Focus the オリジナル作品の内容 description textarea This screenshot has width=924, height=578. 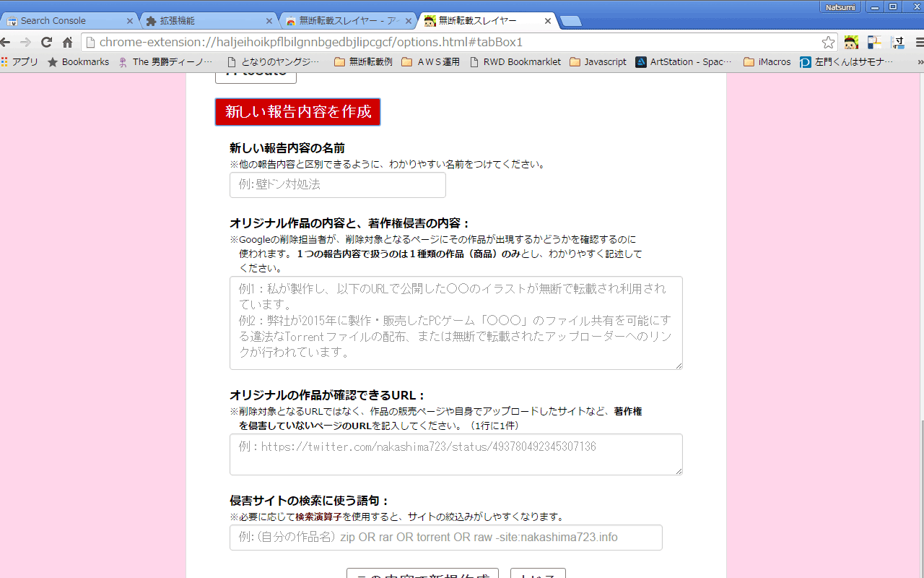(456, 323)
